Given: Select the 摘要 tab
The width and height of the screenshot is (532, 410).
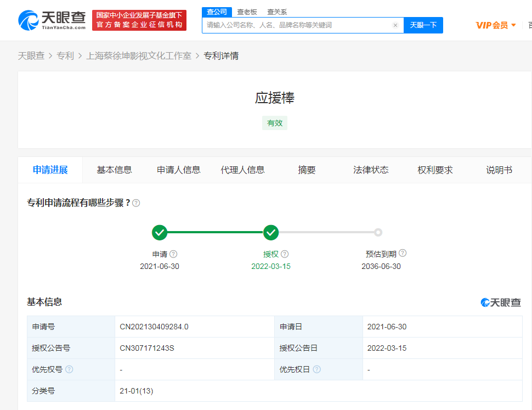Looking at the screenshot, I should [x=307, y=170].
